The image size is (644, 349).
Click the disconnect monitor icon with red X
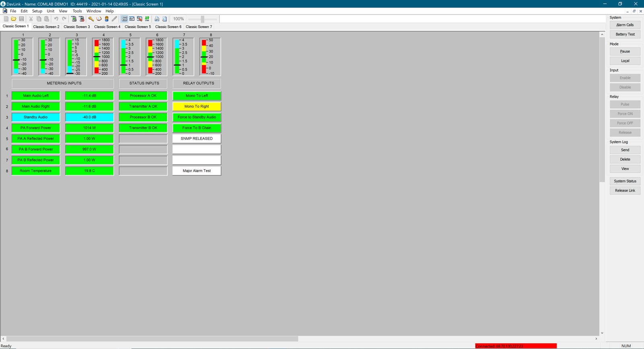coord(82,19)
